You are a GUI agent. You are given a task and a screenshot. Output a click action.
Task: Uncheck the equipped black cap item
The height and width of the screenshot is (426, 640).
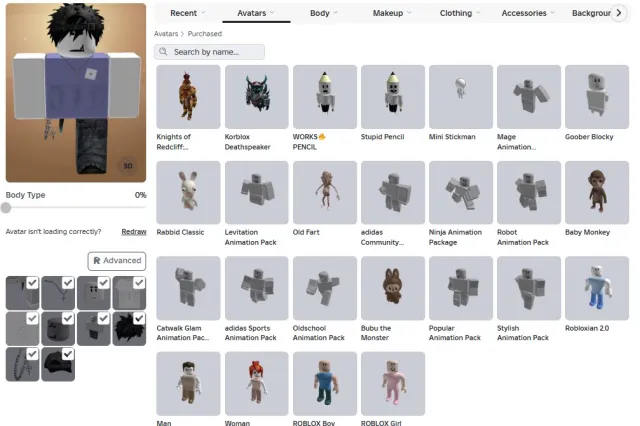[68, 354]
